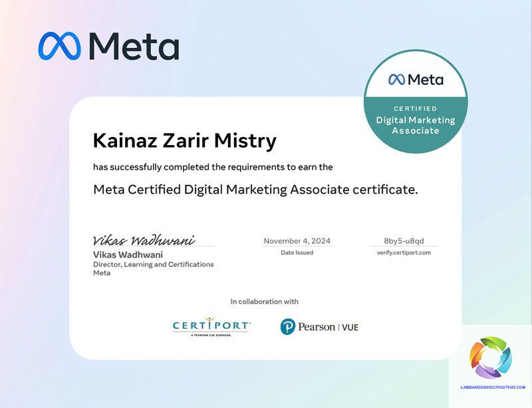Click the verification code 8by5-u8qd
This screenshot has height=408, width=532.
404,241
